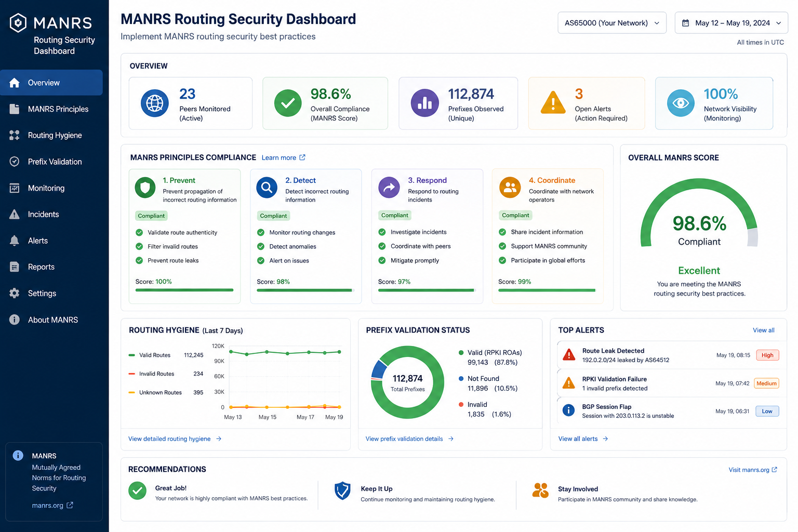Open manrs.org link in sidebar card
Viewport: 798px width, 532px height.
pyautogui.click(x=52, y=506)
